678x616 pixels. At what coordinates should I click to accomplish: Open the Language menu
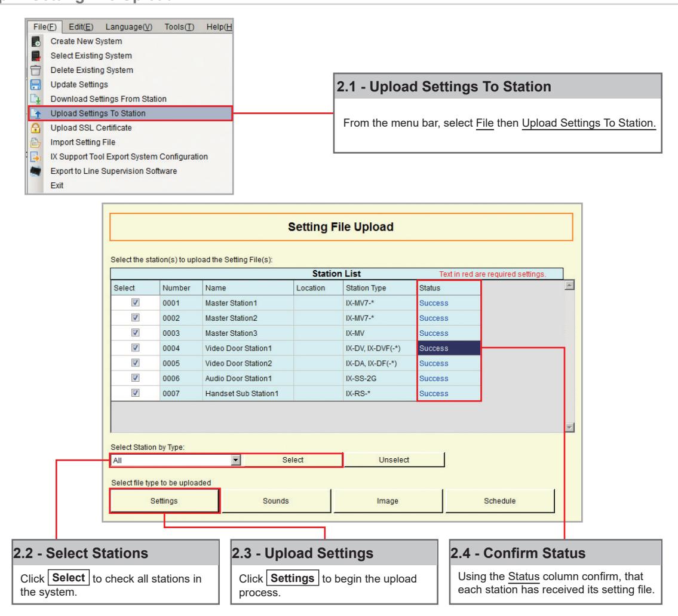tap(129, 27)
